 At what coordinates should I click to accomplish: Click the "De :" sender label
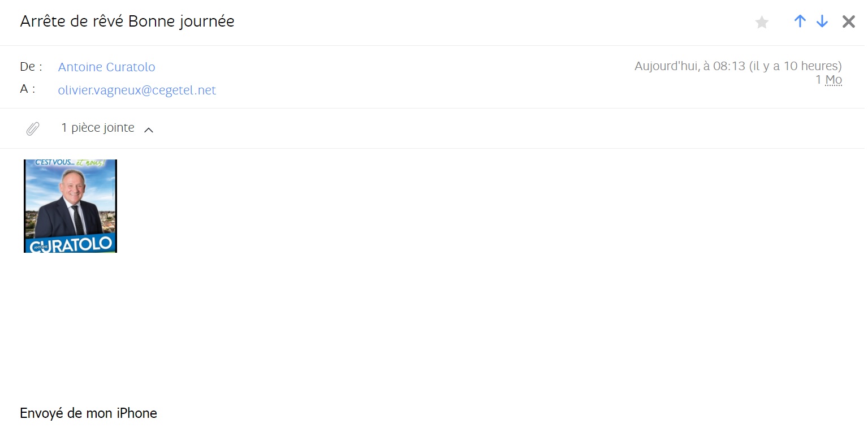click(31, 66)
